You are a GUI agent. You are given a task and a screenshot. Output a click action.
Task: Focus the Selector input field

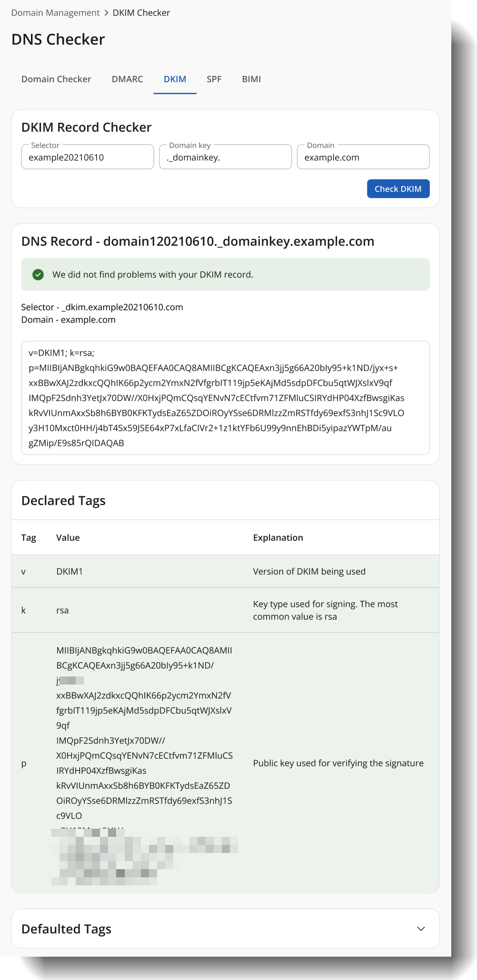point(88,157)
